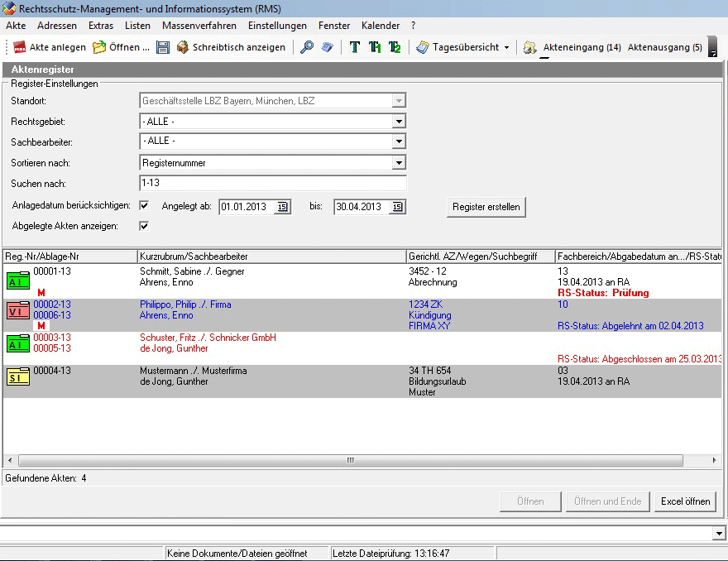
Task: Open the Massenverfahren menu
Action: click(199, 26)
